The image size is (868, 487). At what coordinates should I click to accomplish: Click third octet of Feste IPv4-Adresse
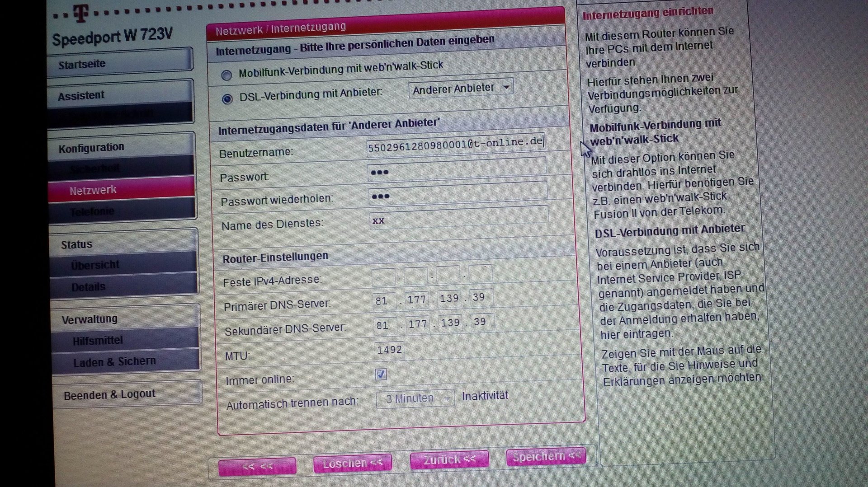pos(448,274)
